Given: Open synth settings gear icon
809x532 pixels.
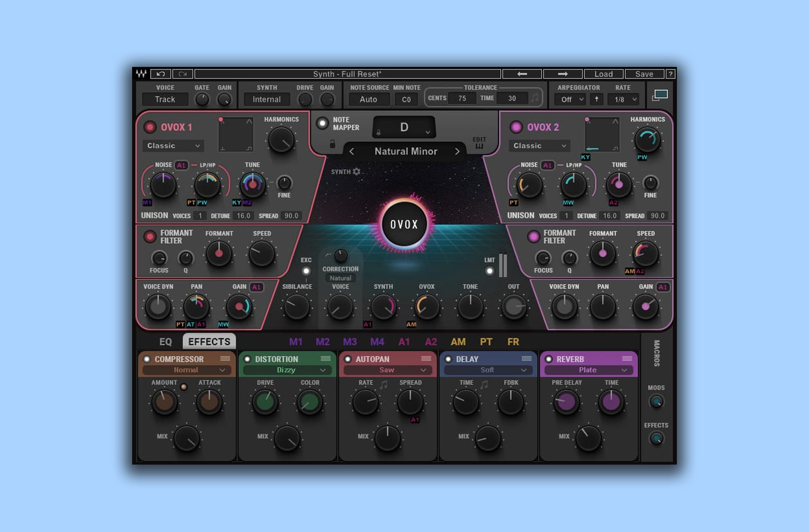Looking at the screenshot, I should (x=356, y=172).
